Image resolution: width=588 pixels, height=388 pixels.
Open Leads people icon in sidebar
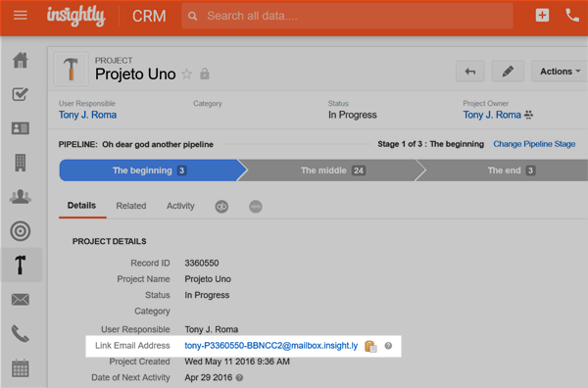click(x=21, y=196)
